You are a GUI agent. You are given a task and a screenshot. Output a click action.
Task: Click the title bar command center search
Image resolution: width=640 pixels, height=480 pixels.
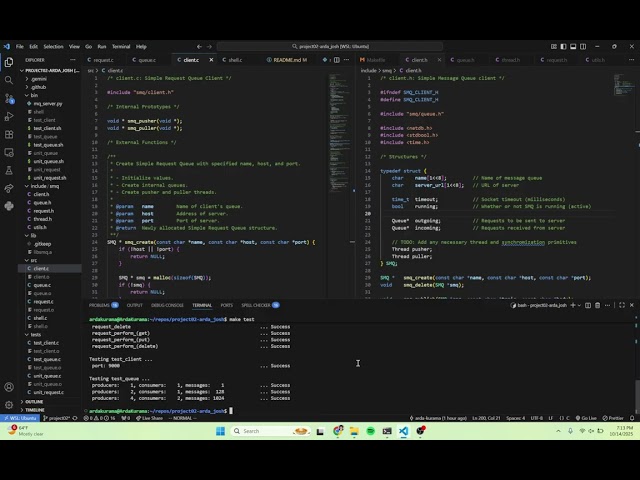(x=330, y=47)
